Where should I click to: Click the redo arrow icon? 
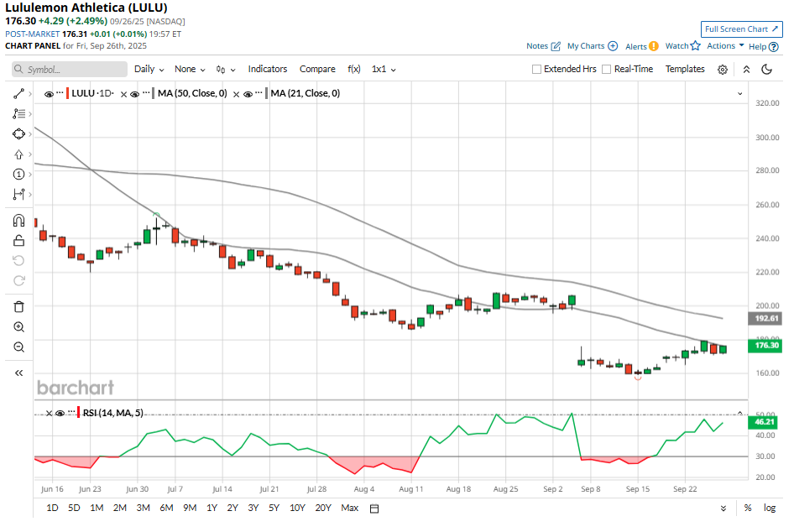click(x=18, y=281)
